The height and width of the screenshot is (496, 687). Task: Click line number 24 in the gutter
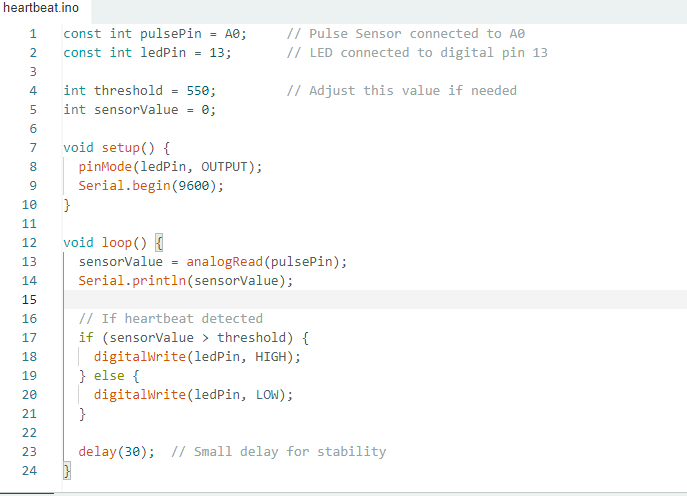28,471
